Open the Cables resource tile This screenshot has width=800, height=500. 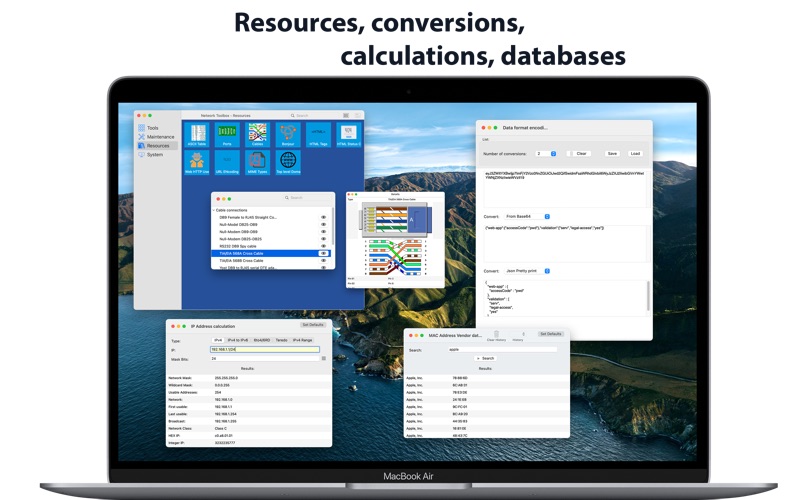(x=258, y=135)
